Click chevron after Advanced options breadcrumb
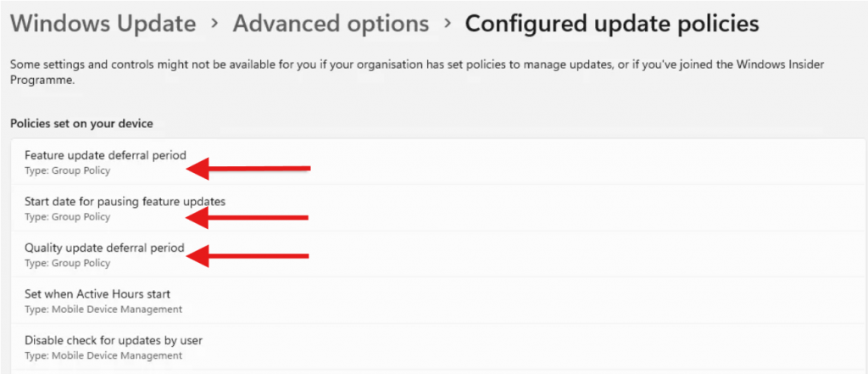The image size is (868, 374). 447,24
